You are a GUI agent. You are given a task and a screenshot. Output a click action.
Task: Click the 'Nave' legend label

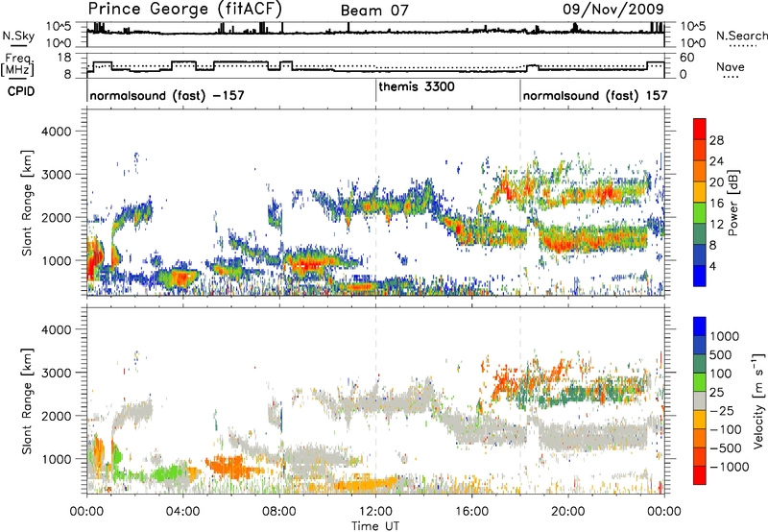pyautogui.click(x=731, y=66)
